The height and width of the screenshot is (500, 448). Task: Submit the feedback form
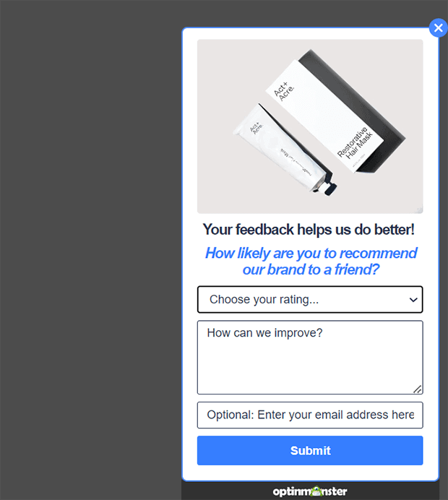click(310, 451)
